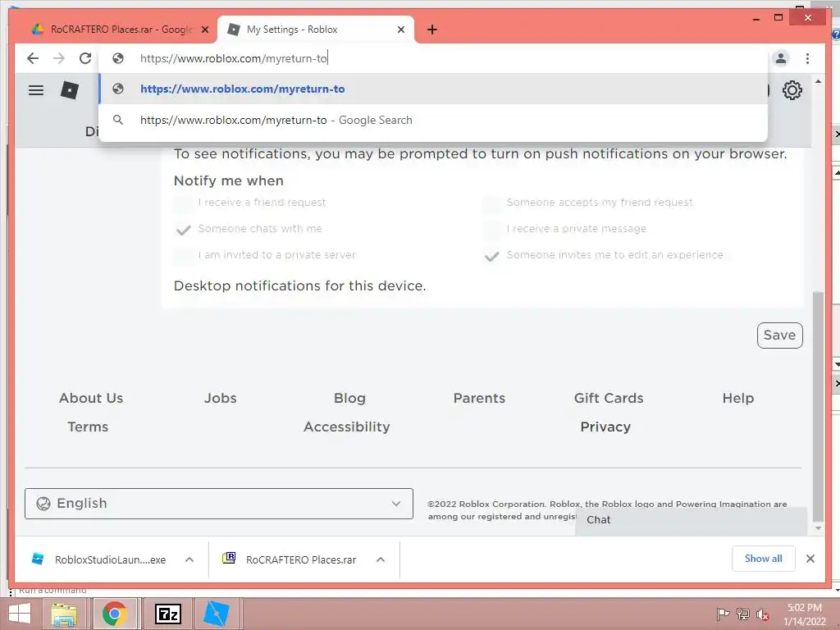This screenshot has height=630, width=840.
Task: Open Chrome from the taskbar
Action: coord(114,614)
